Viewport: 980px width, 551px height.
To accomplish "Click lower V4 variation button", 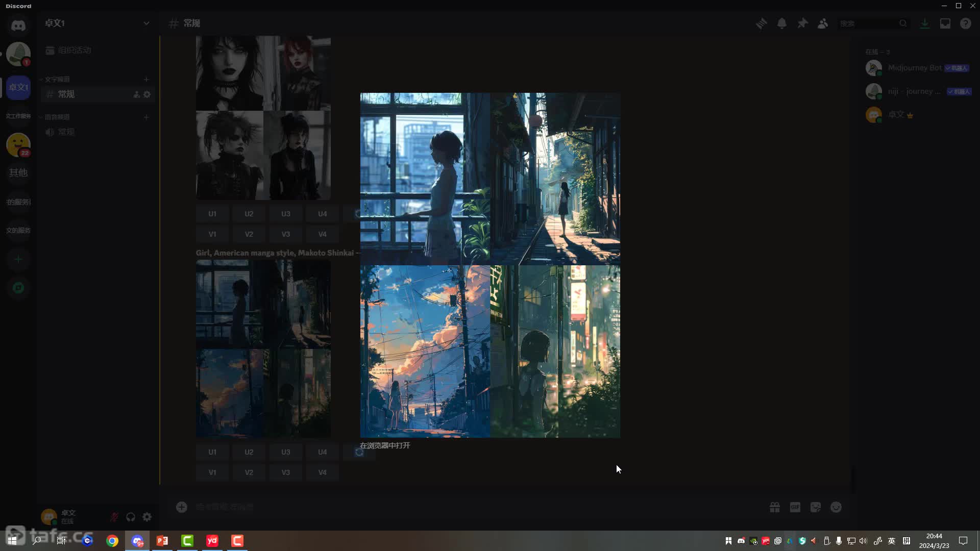I will click(x=323, y=472).
